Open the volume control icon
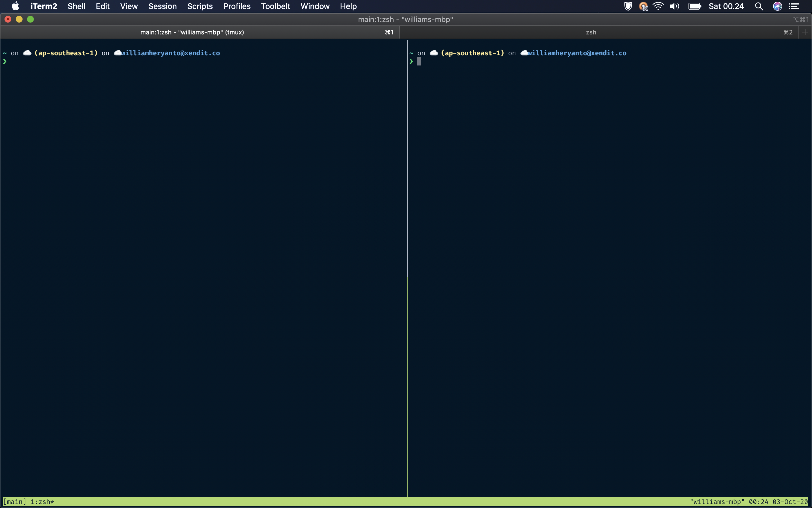The width and height of the screenshot is (812, 508). click(674, 6)
